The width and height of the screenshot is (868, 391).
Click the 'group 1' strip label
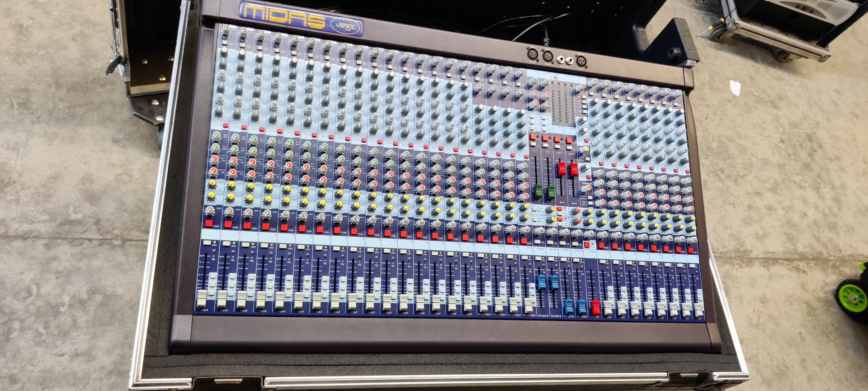pyautogui.click(x=541, y=248)
